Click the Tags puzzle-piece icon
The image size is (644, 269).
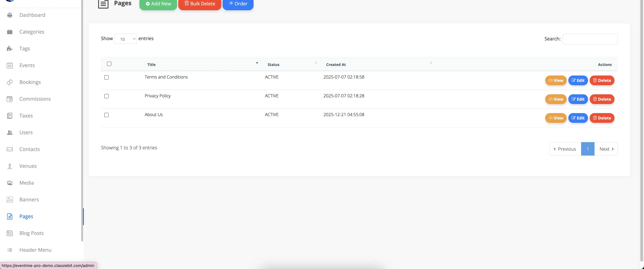pyautogui.click(x=10, y=48)
